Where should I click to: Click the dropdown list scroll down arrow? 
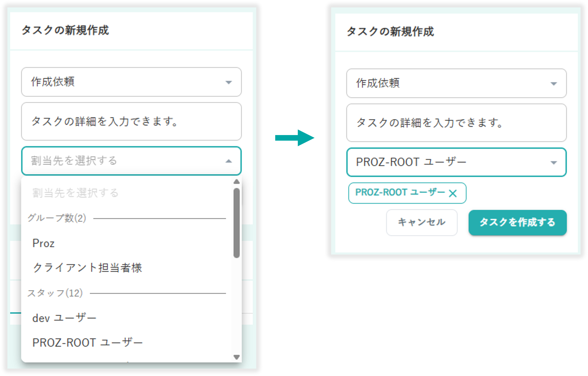[x=236, y=357]
